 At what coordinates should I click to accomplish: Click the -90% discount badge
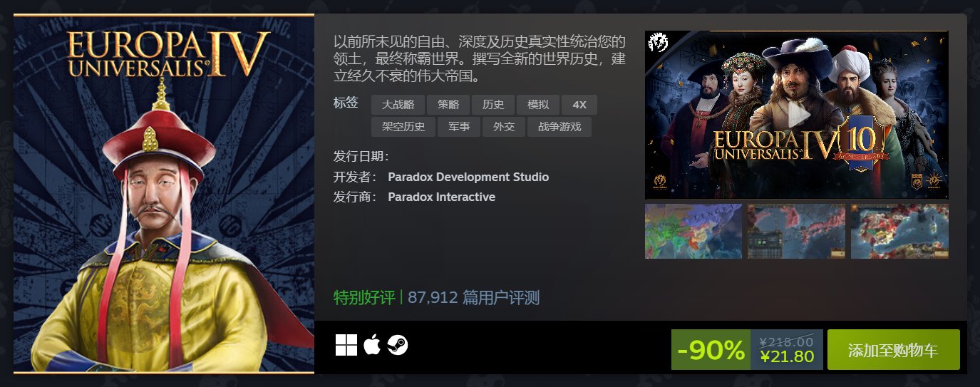[x=711, y=350]
